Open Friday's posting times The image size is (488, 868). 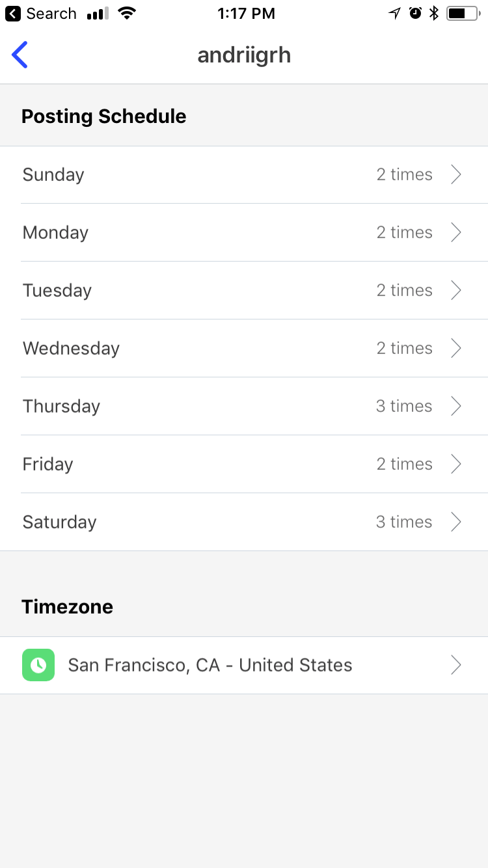tap(244, 464)
